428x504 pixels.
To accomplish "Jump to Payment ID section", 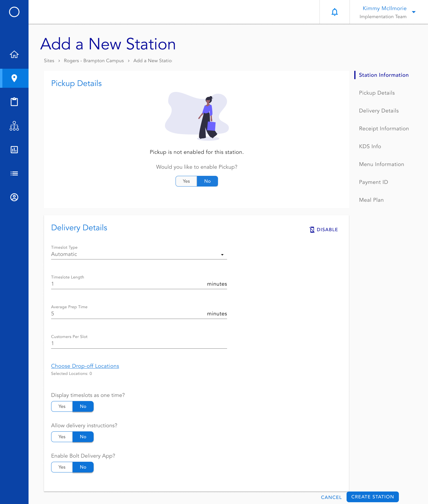I will click(x=374, y=182).
